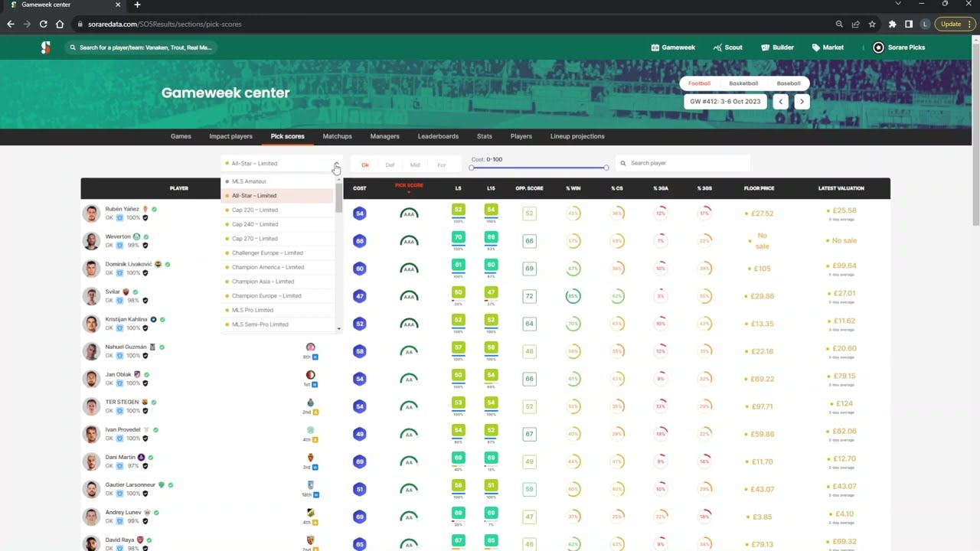Viewport: 980px width, 551px height.
Task: Switch to Games tab
Action: [x=181, y=136]
